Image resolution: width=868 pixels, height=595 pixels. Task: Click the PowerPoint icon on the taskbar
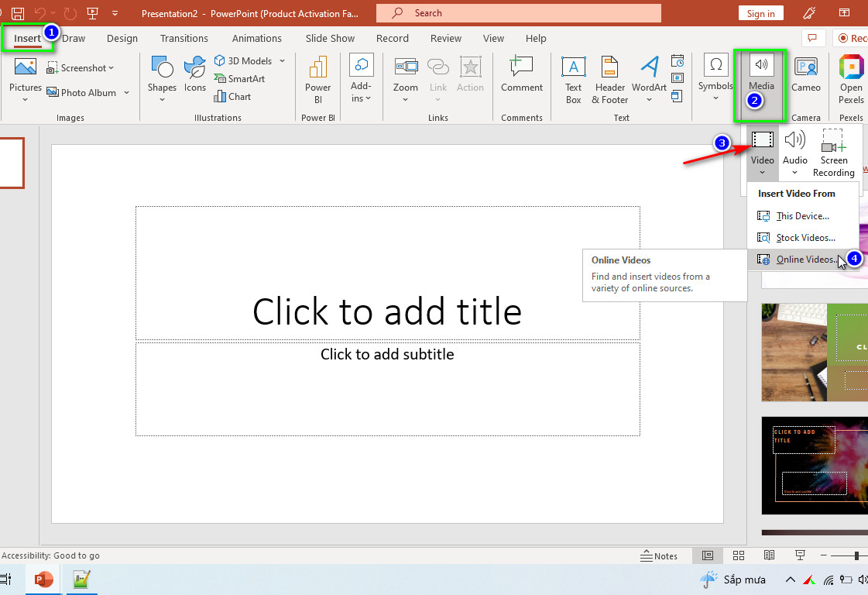[x=43, y=580]
